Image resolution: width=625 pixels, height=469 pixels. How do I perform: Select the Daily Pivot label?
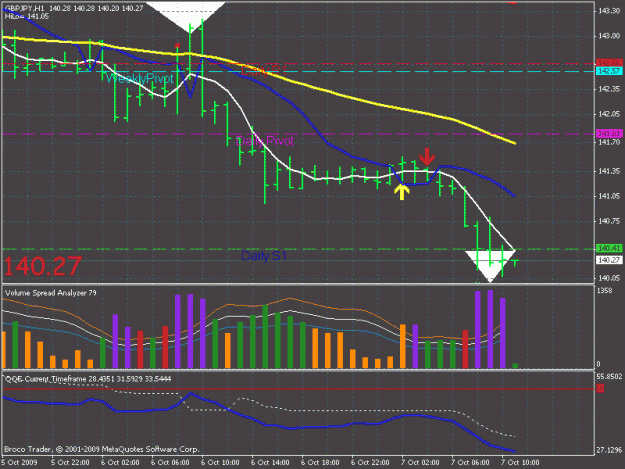coord(265,141)
